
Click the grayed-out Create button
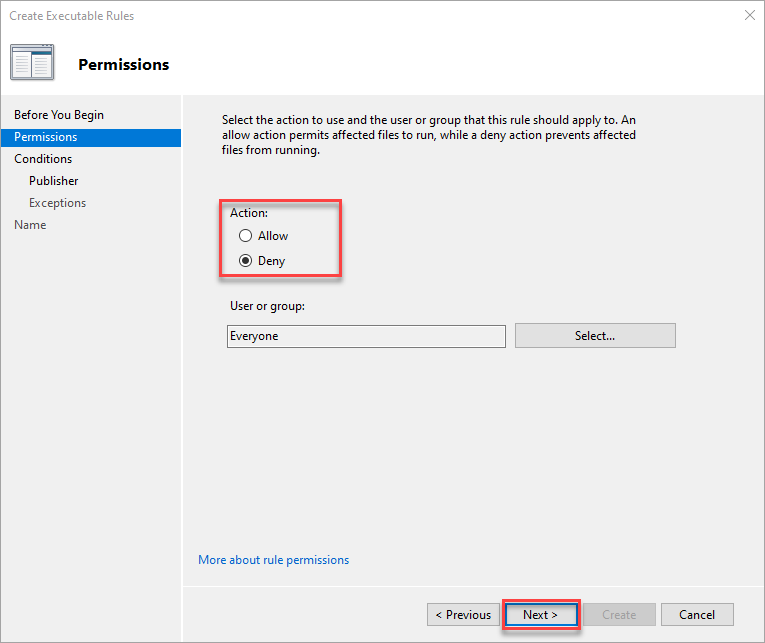point(619,615)
